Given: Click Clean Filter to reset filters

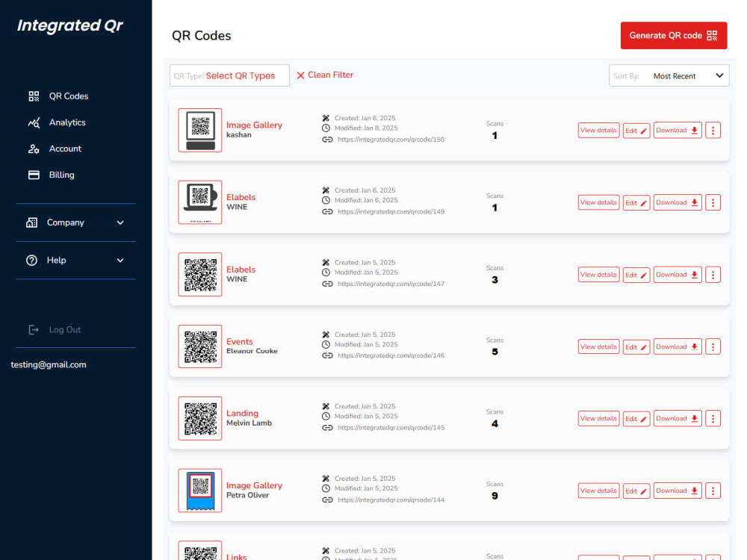Looking at the screenshot, I should (325, 75).
